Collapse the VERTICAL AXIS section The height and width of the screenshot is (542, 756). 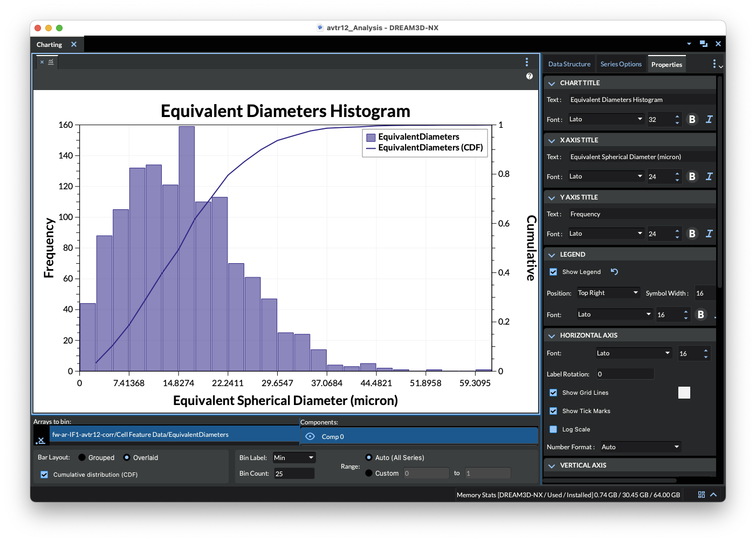pyautogui.click(x=552, y=465)
